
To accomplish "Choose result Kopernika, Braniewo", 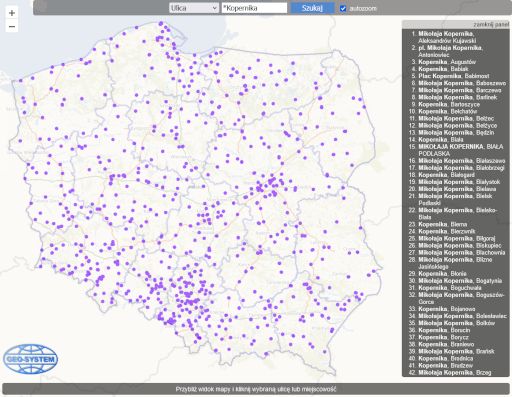I will [x=446, y=344].
